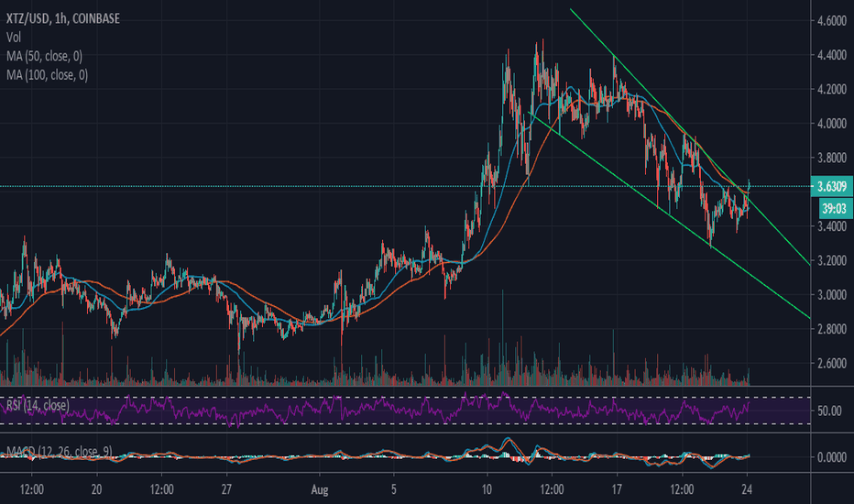Click the 2.8000 price axis label
Image resolution: width=854 pixels, height=504 pixels.
(832, 329)
